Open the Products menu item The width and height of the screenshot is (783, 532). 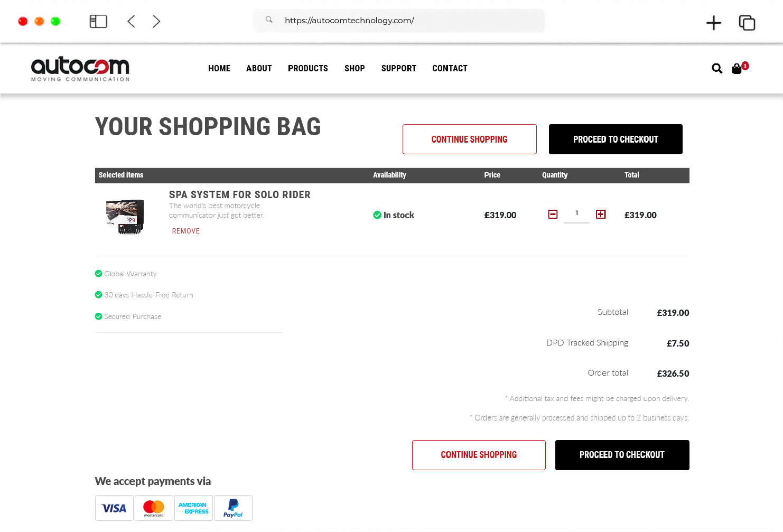[307, 69]
